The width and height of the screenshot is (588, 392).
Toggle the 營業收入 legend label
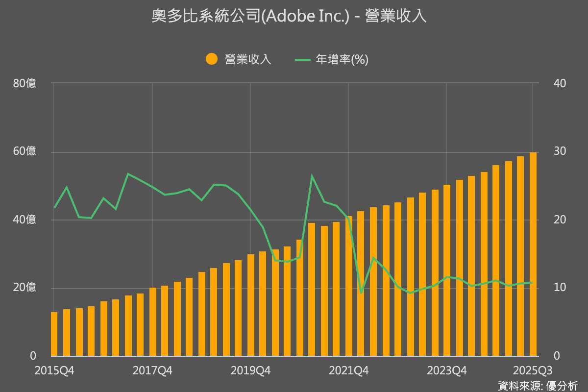point(248,59)
